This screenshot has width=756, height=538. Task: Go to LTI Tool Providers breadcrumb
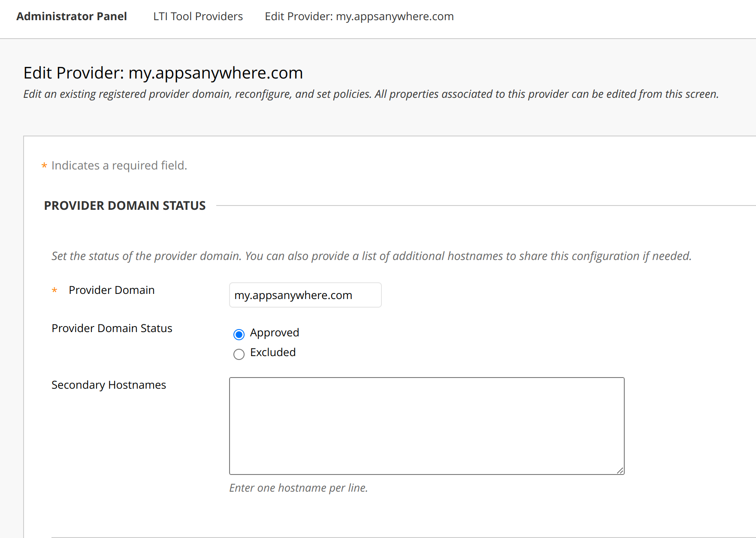tap(198, 16)
